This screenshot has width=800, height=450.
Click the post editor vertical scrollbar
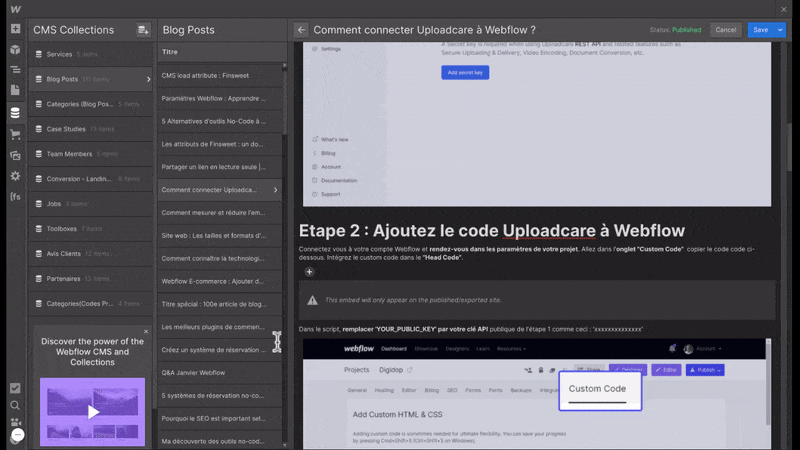789,148
